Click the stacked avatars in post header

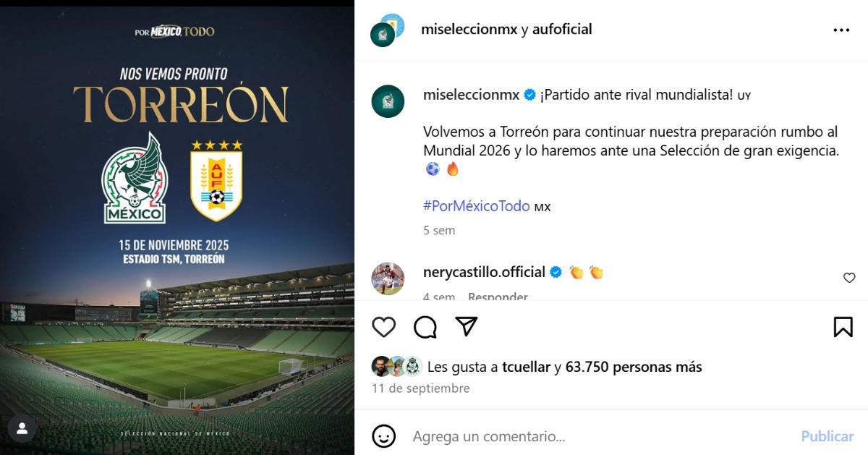(x=386, y=30)
